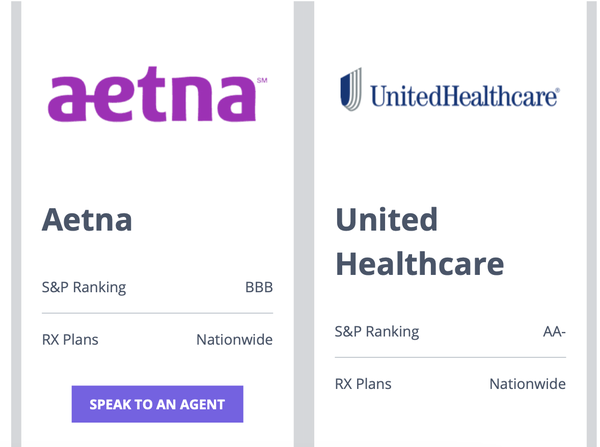Click Aetna's Nationwide RX Plans value
The width and height of the screenshot is (600, 447).
coord(234,340)
